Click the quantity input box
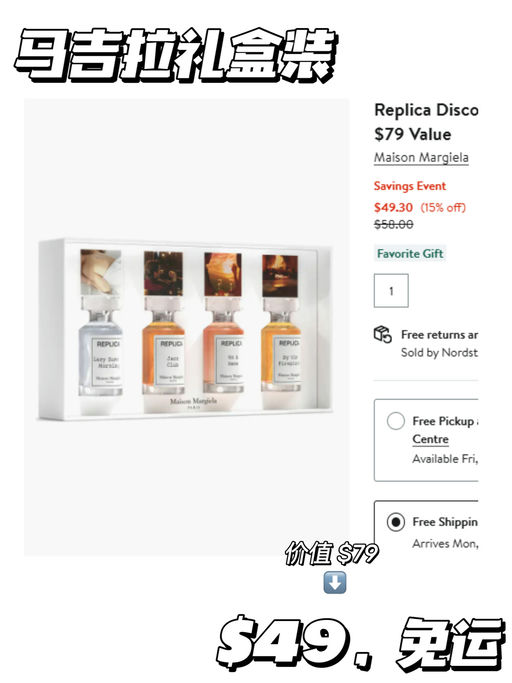The width and height of the screenshot is (512, 683). (391, 291)
